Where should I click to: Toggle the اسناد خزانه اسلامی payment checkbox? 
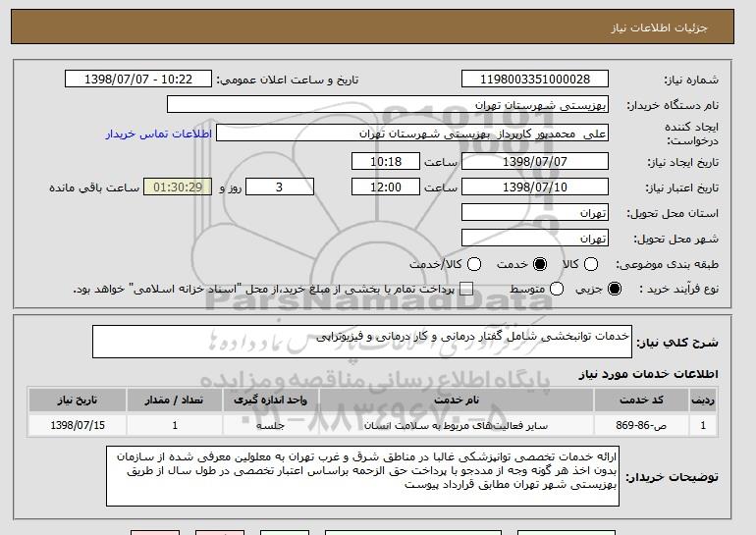coord(465,289)
